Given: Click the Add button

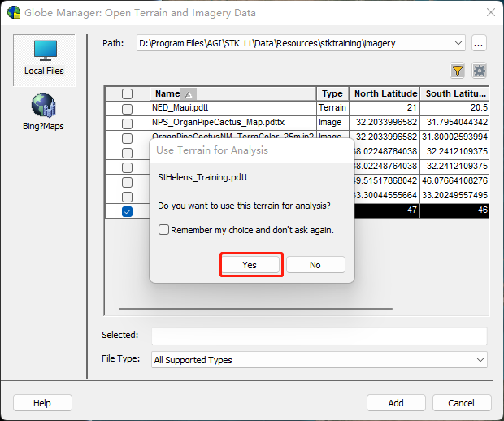Looking at the screenshot, I should pyautogui.click(x=396, y=402).
